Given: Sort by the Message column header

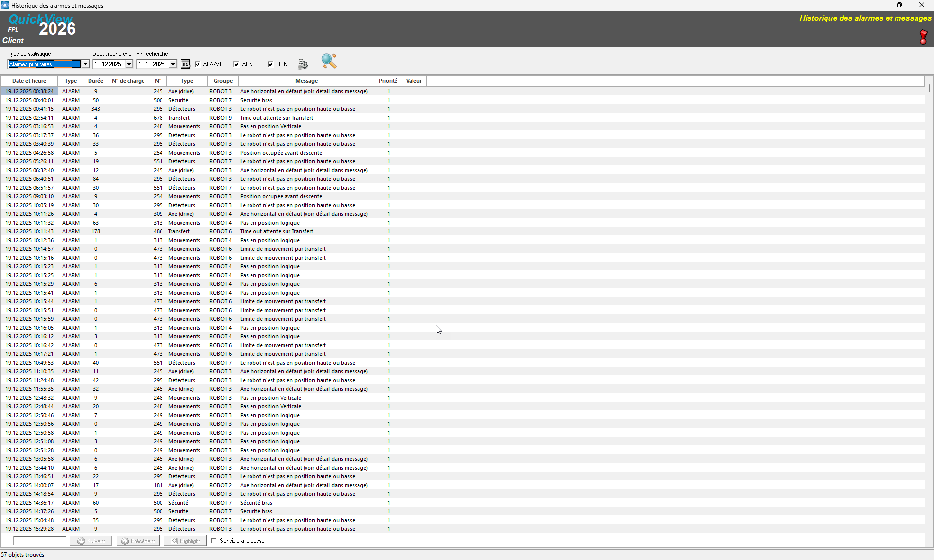Looking at the screenshot, I should [306, 81].
